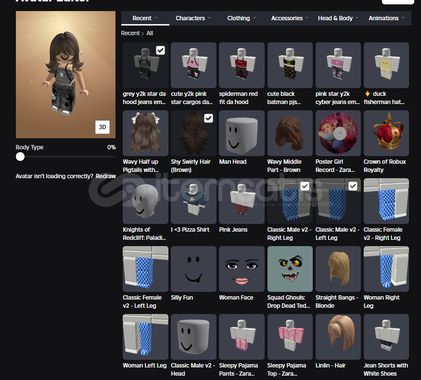The height and width of the screenshot is (380, 421).
Task: Uncheck the Shy Swirly Hair checkbox
Action: point(208,118)
